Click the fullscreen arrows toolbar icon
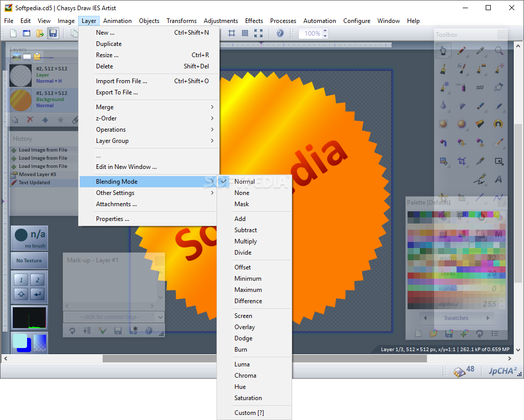 pyautogui.click(x=258, y=33)
